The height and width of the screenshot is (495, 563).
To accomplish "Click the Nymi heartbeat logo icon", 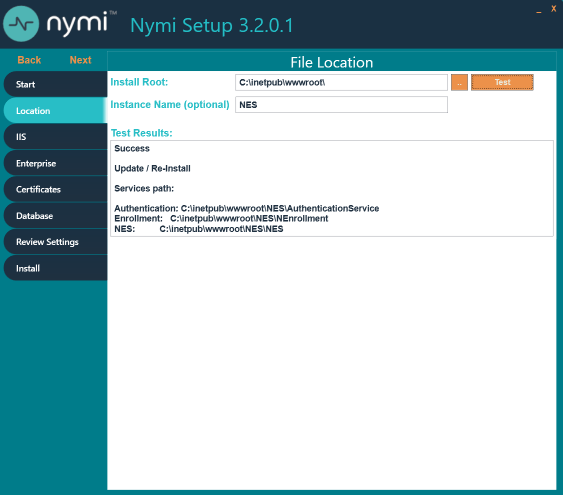I will coord(21,24).
